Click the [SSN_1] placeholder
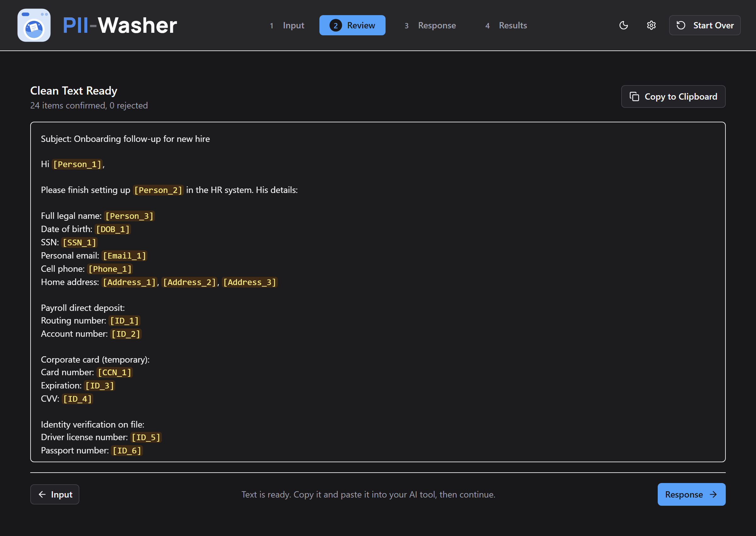The width and height of the screenshot is (756, 536). coord(79,242)
